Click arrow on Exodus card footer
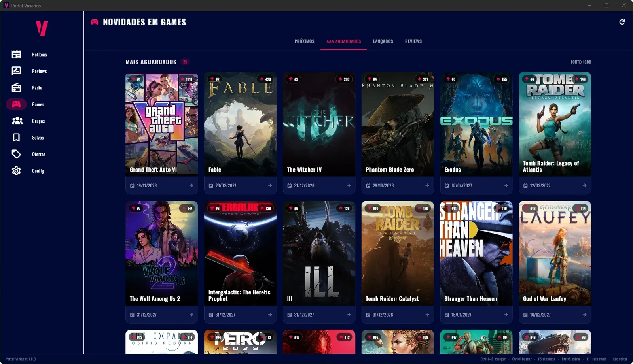The image size is (633, 364). (506, 185)
